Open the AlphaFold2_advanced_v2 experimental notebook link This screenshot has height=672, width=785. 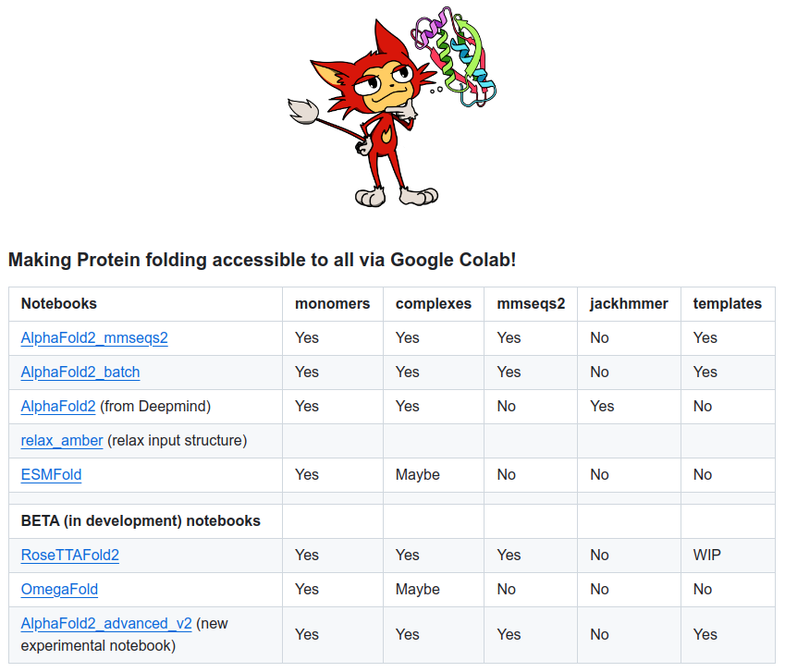(106, 624)
